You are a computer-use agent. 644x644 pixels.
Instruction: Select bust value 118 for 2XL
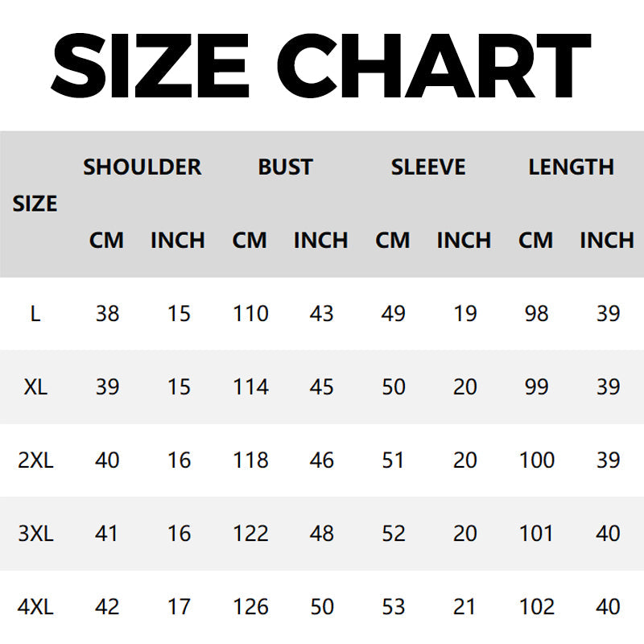pyautogui.click(x=250, y=460)
